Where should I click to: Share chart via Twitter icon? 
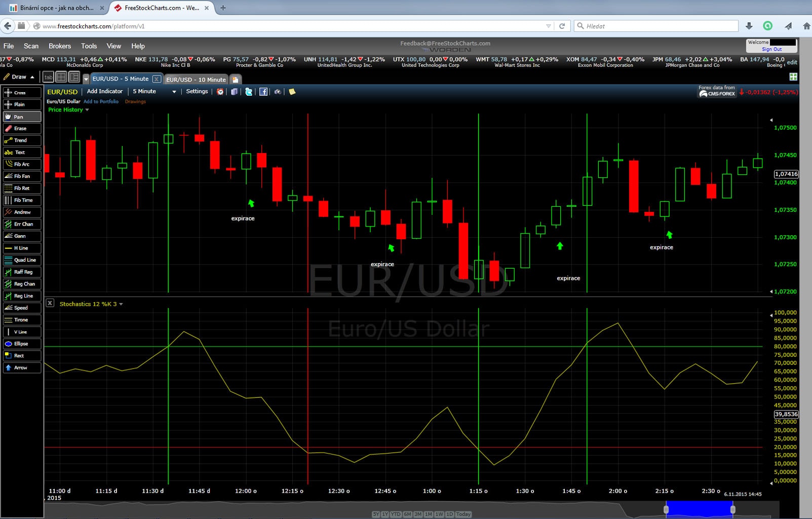coord(249,92)
